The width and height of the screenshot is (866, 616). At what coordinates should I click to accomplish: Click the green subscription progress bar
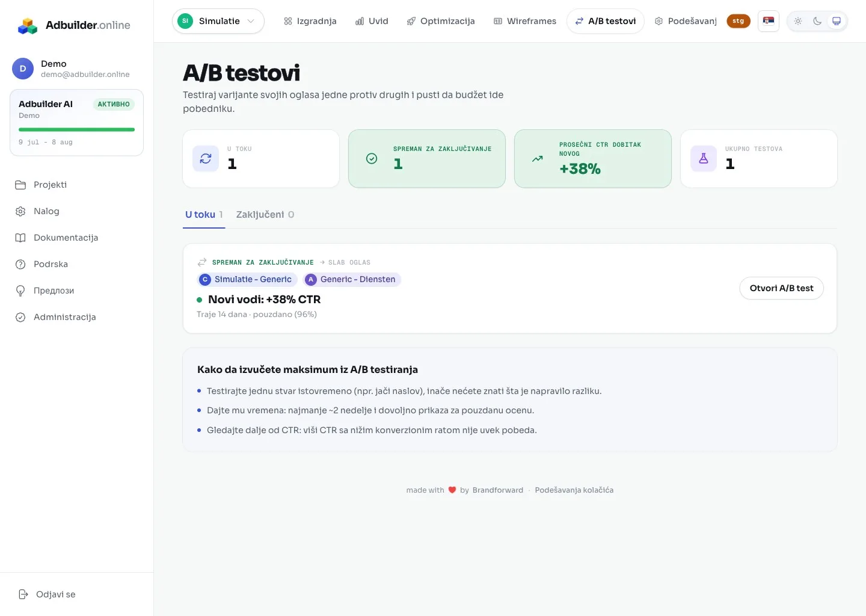[x=76, y=129]
